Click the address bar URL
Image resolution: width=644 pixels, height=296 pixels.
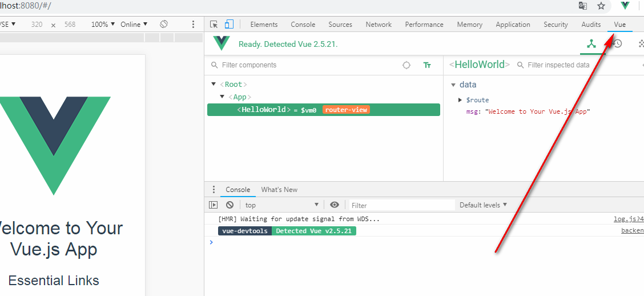[26, 6]
